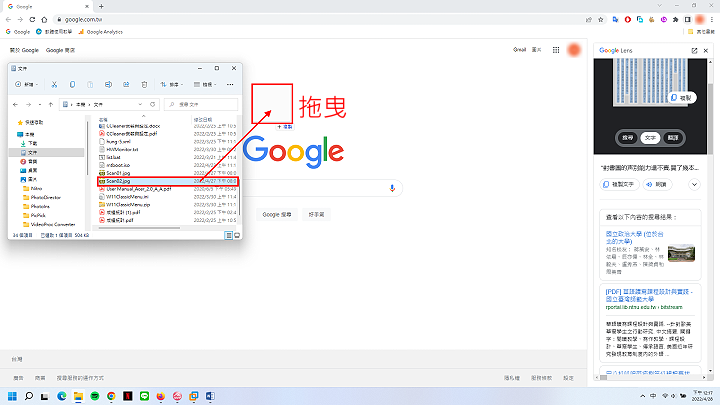720x405 pixels.
Task: Select the Search mode in Google Lens
Action: [x=628, y=138]
